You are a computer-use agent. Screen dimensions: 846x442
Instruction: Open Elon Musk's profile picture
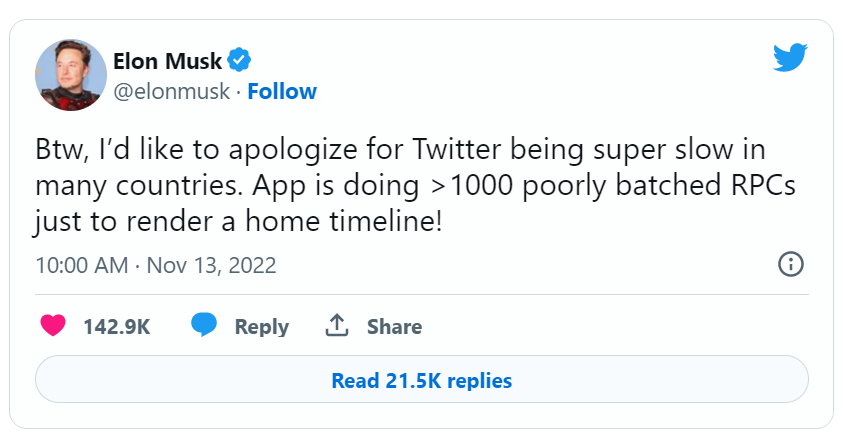click(71, 76)
